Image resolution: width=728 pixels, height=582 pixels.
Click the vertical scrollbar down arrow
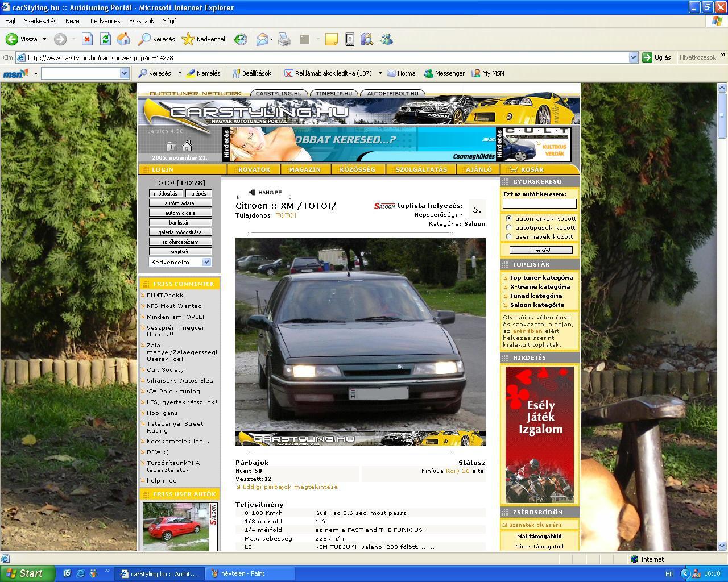[x=722, y=546]
